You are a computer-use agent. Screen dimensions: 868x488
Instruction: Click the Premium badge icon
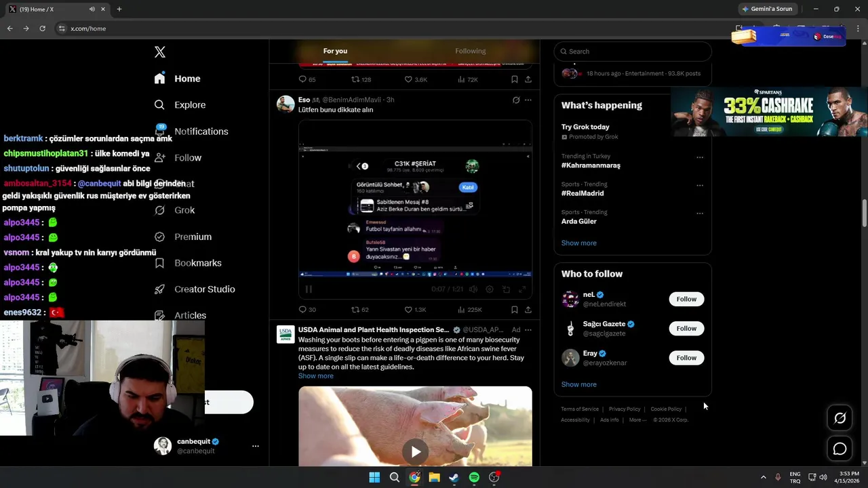(x=159, y=237)
